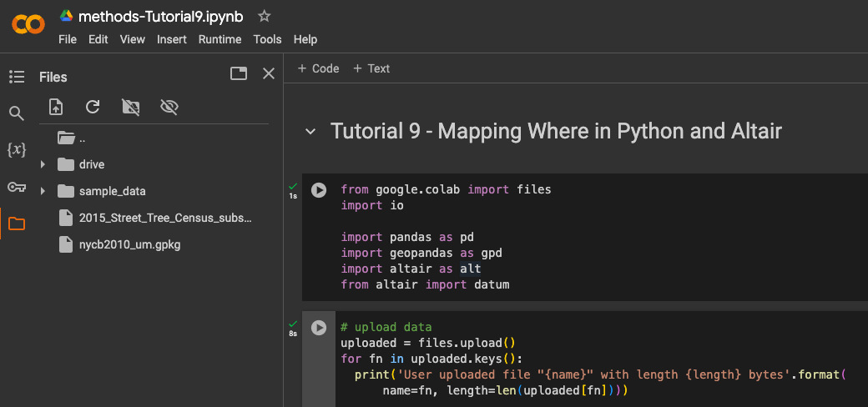Click the Mount Drive icon
Viewport: 868px width, 407px height.
[x=130, y=107]
